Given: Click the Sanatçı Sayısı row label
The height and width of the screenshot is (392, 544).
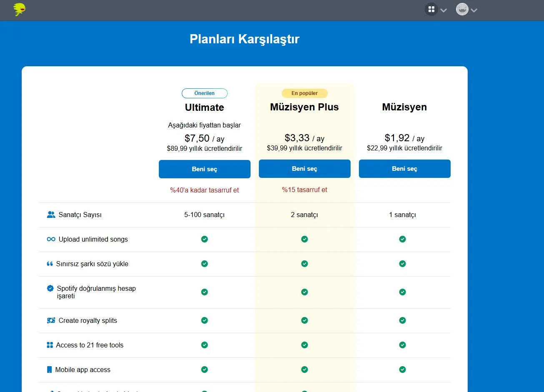Looking at the screenshot, I should (x=80, y=215).
